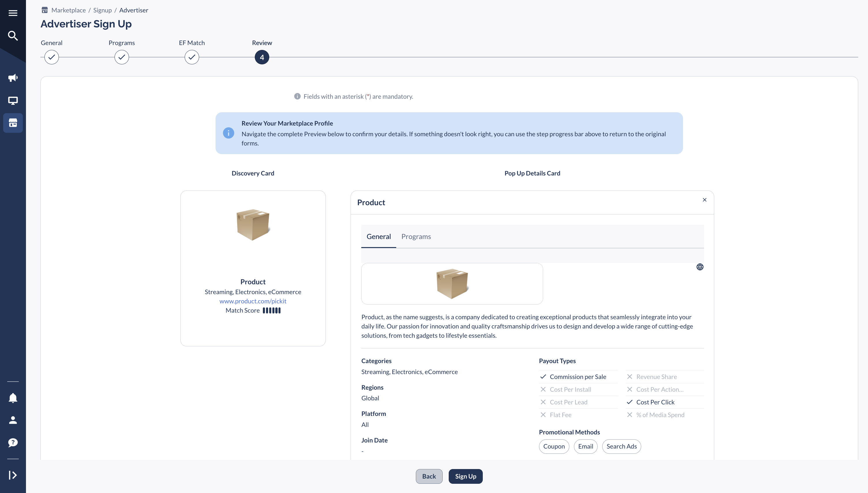Switch to the Programs tab in the popup card

416,237
